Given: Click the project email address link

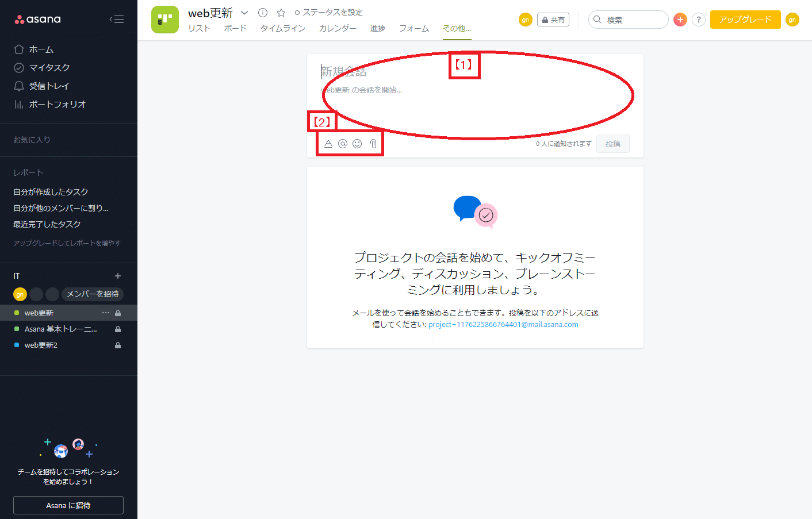Looking at the screenshot, I should (x=503, y=325).
